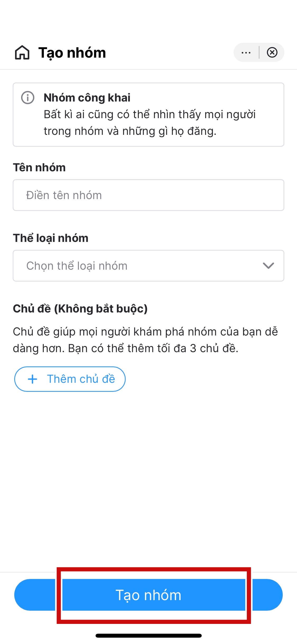This screenshot has width=297, height=644.
Task: Expand the Chọn thể loại nhóm dropdown
Action: click(148, 266)
